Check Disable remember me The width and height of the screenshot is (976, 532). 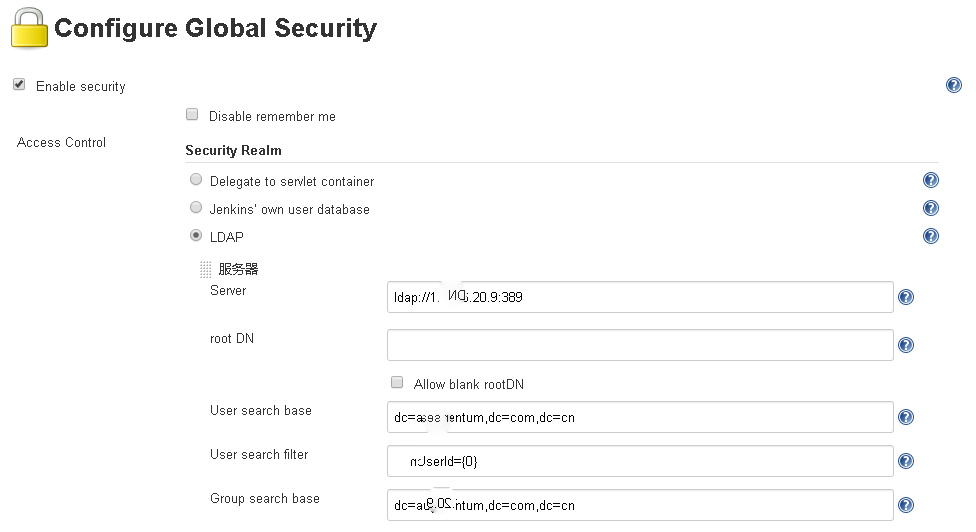192,114
